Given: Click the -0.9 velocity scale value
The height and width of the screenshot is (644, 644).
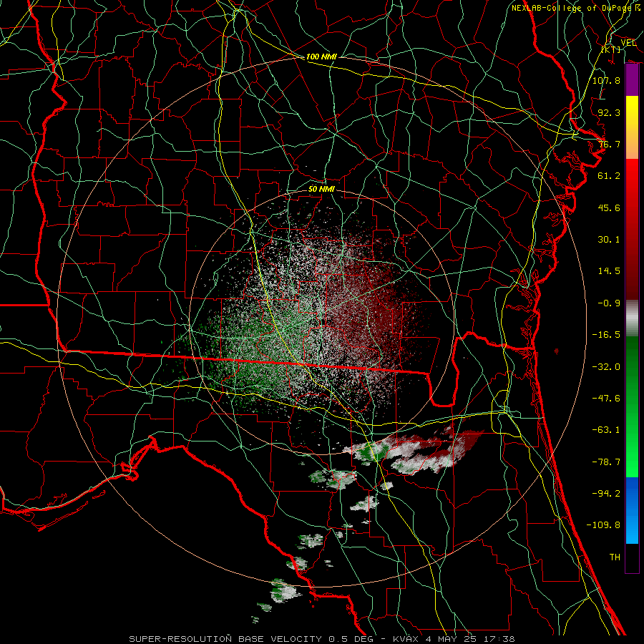Looking at the screenshot, I should click(x=609, y=303).
